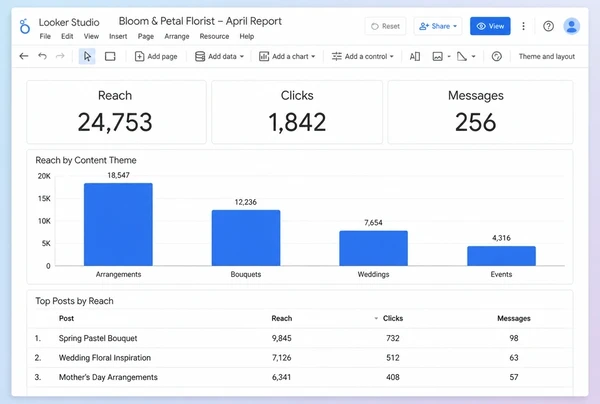The image size is (600, 404).
Task: Open the Arrange menu
Action: (177, 36)
